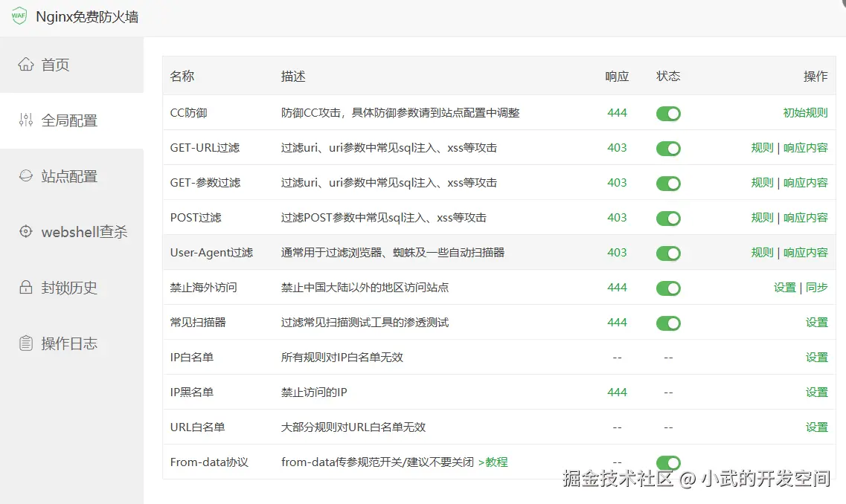Screen dimensions: 846x504
Task: Click 响应内容 for POST过滤
Action: click(806, 218)
